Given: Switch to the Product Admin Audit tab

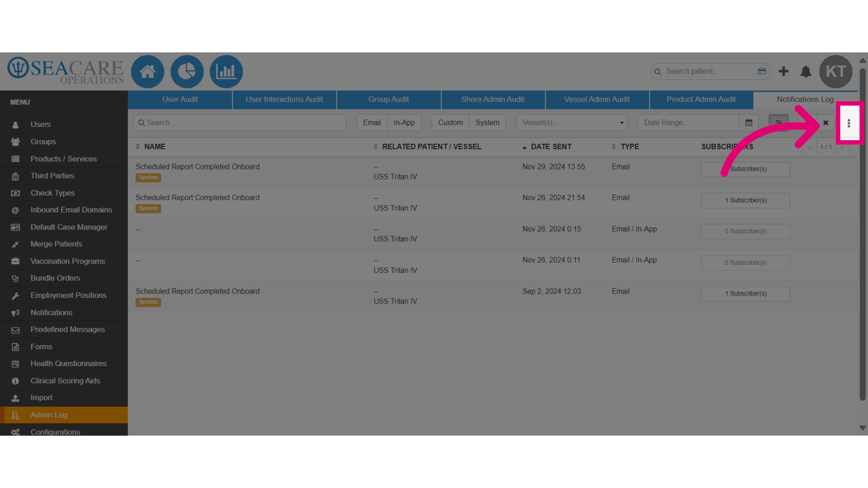Looking at the screenshot, I should click(701, 99).
